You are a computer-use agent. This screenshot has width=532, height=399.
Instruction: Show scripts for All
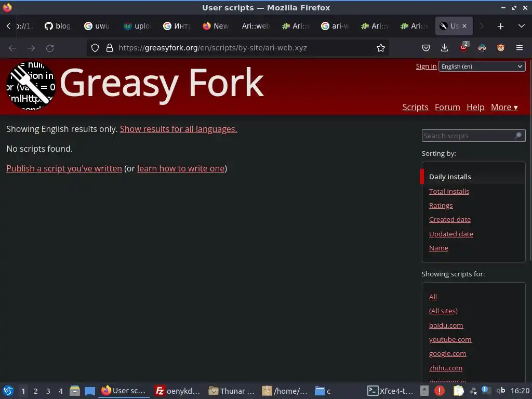point(433,297)
